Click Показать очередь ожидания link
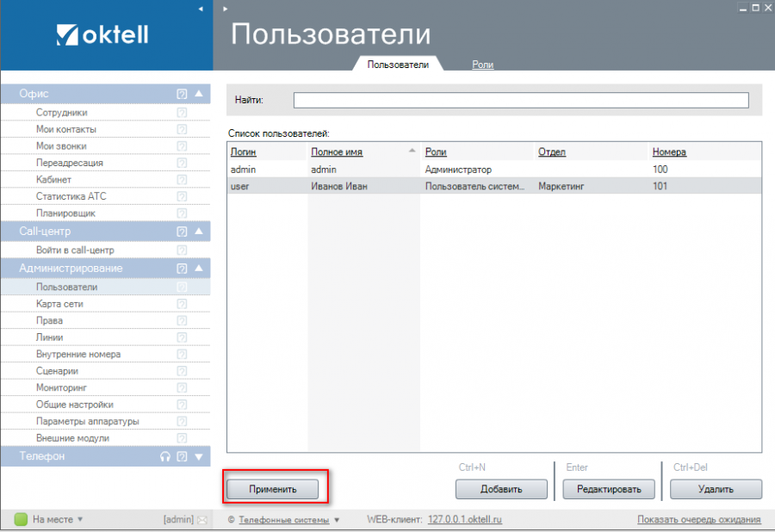Viewport: 775px width, 532px height. (x=698, y=520)
